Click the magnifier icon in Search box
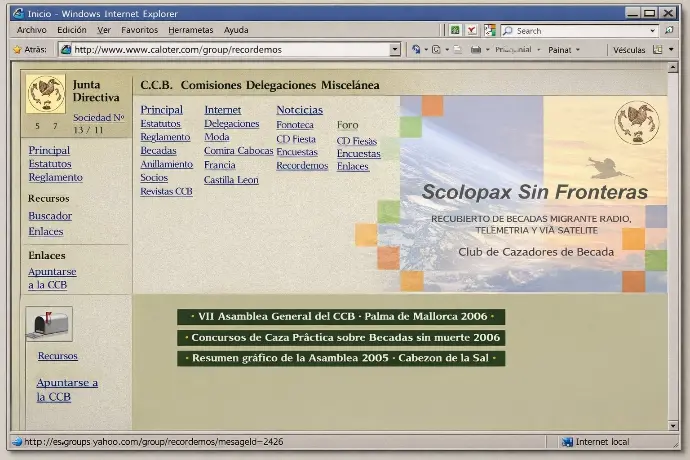Screen dimensions: 690x460 pos(508,31)
